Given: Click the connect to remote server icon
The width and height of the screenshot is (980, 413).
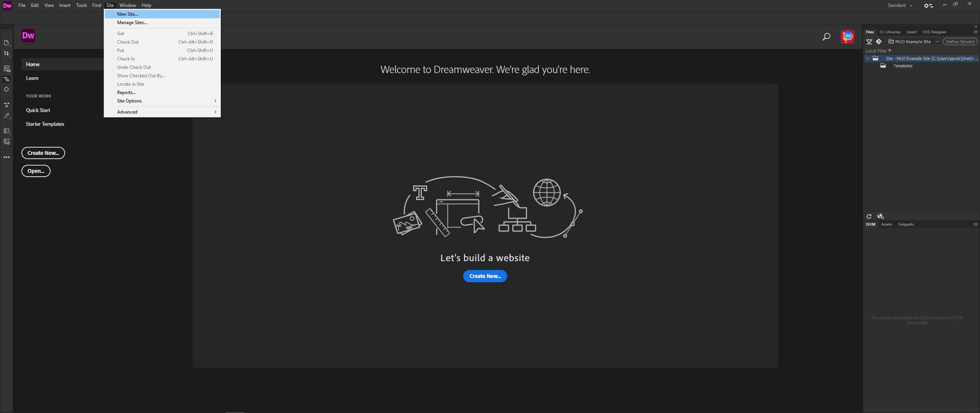Looking at the screenshot, I should tap(869, 42).
